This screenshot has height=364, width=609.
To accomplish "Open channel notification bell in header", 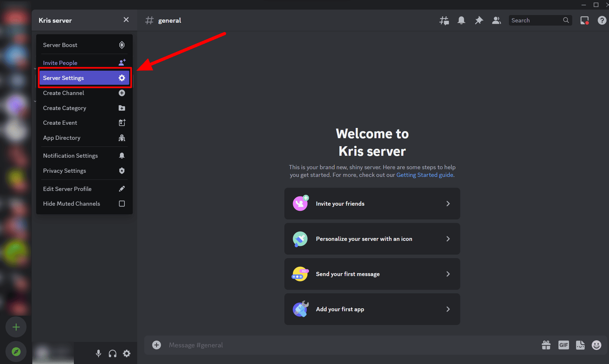I will click(x=461, y=20).
